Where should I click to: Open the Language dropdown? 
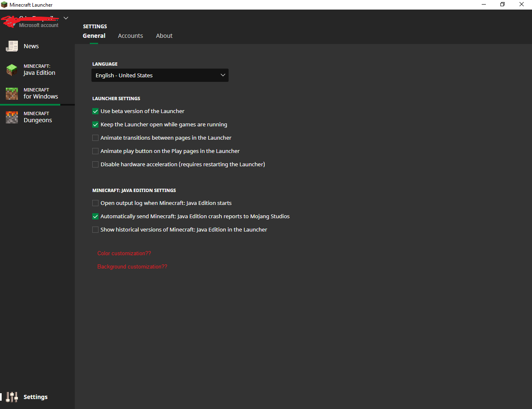click(160, 75)
